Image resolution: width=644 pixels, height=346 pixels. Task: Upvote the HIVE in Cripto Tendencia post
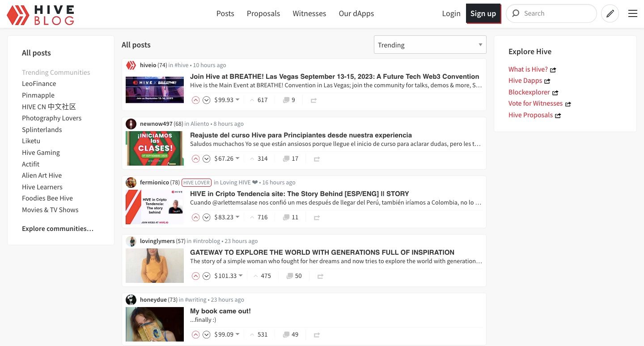click(x=195, y=217)
